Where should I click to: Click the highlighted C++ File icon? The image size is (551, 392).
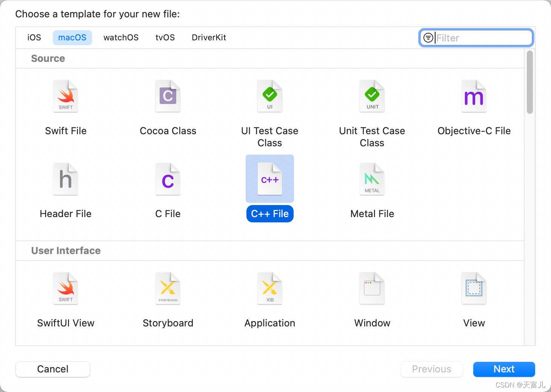[270, 179]
